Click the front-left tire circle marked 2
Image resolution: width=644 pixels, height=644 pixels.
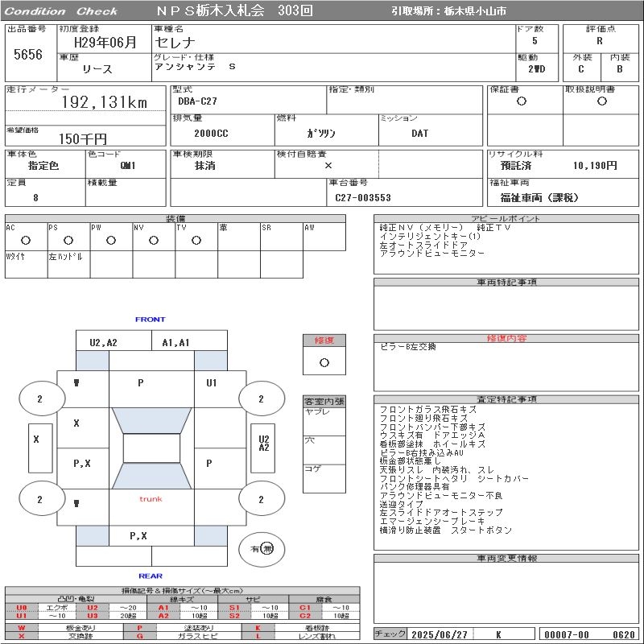42,398
